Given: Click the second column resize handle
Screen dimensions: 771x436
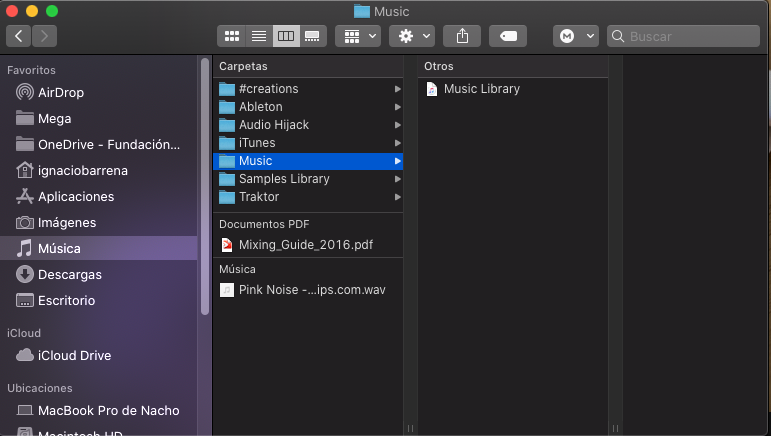Looking at the screenshot, I should 615,428.
